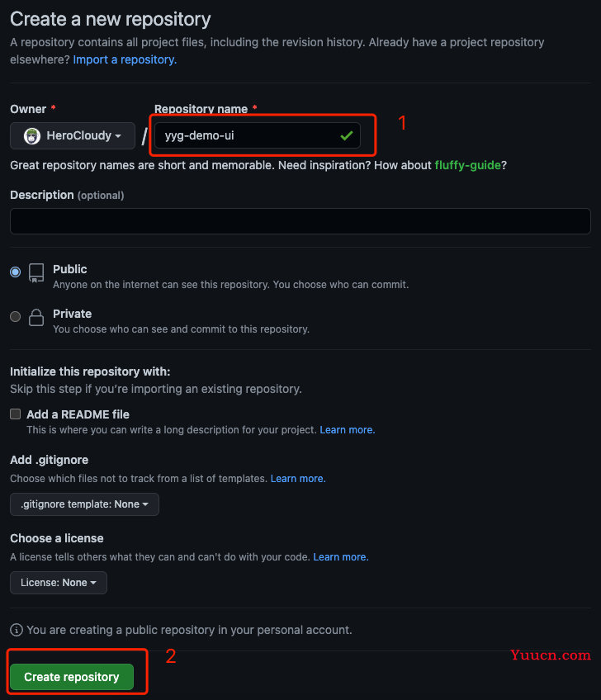Image resolution: width=601 pixels, height=700 pixels.
Task: Select the Private radio button
Action: [x=15, y=316]
